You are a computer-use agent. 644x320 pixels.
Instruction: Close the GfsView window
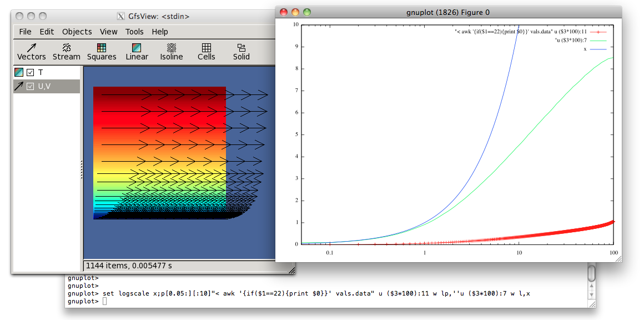(19, 17)
